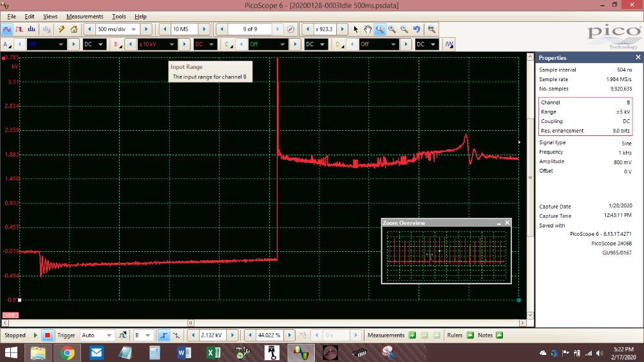Open the File menu

(12, 17)
